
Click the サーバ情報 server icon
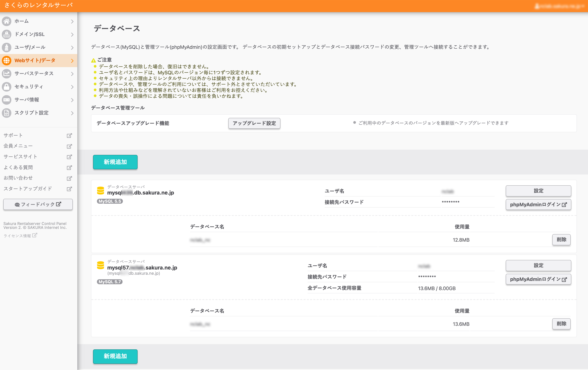[7, 100]
